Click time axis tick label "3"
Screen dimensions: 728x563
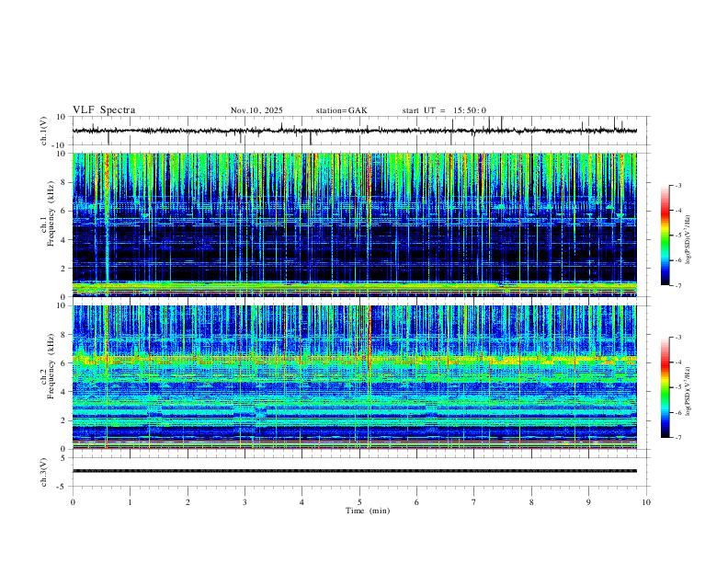point(245,502)
